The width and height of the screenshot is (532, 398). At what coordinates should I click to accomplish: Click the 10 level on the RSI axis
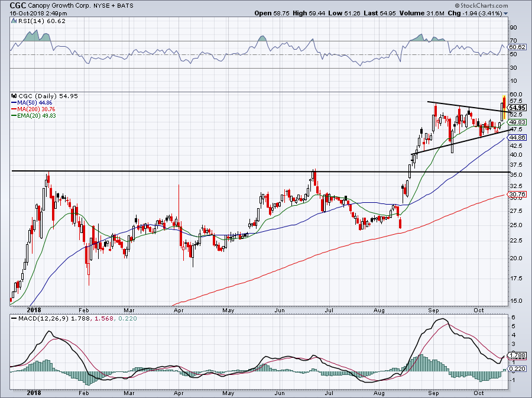[513, 81]
